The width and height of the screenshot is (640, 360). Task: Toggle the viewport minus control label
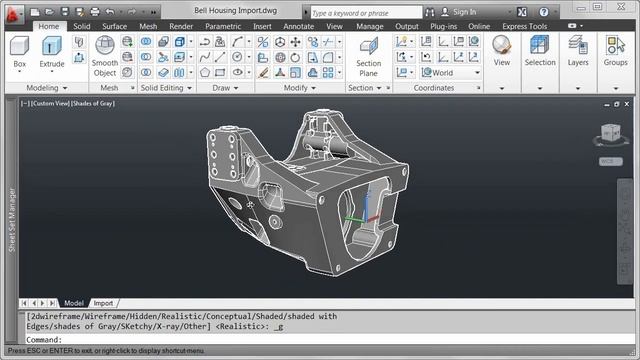(25, 104)
